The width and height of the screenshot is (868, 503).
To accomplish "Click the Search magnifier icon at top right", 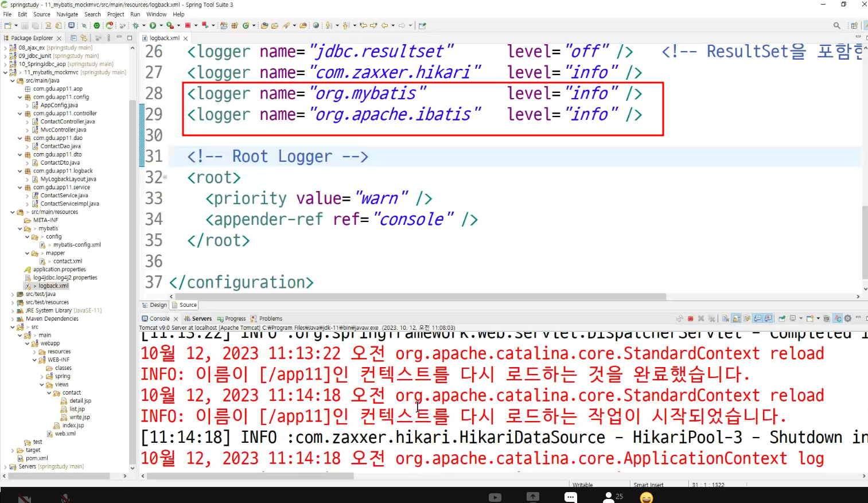I will click(837, 25).
